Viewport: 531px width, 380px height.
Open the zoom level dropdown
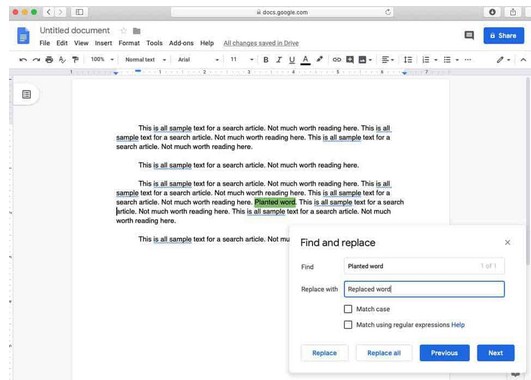point(102,59)
